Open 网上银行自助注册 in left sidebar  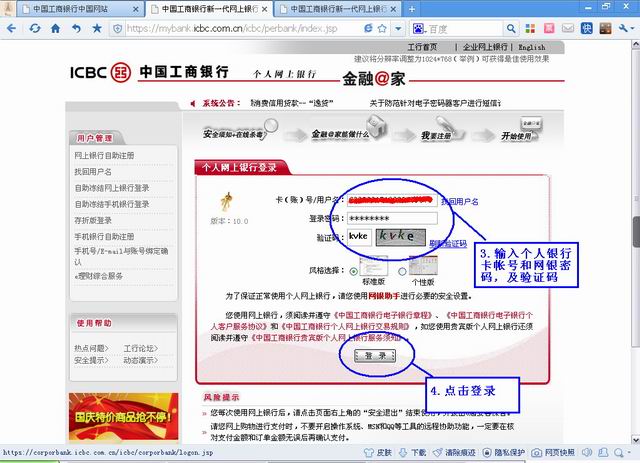tap(104, 155)
